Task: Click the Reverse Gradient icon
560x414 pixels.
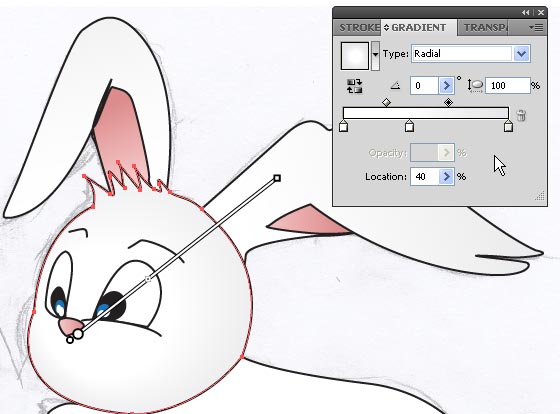Action: point(354,86)
